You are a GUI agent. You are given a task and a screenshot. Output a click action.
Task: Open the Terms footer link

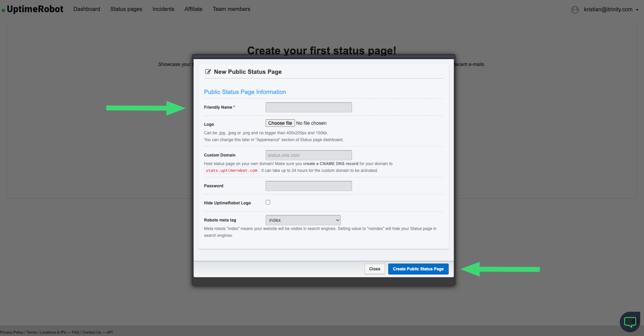[x=31, y=332]
